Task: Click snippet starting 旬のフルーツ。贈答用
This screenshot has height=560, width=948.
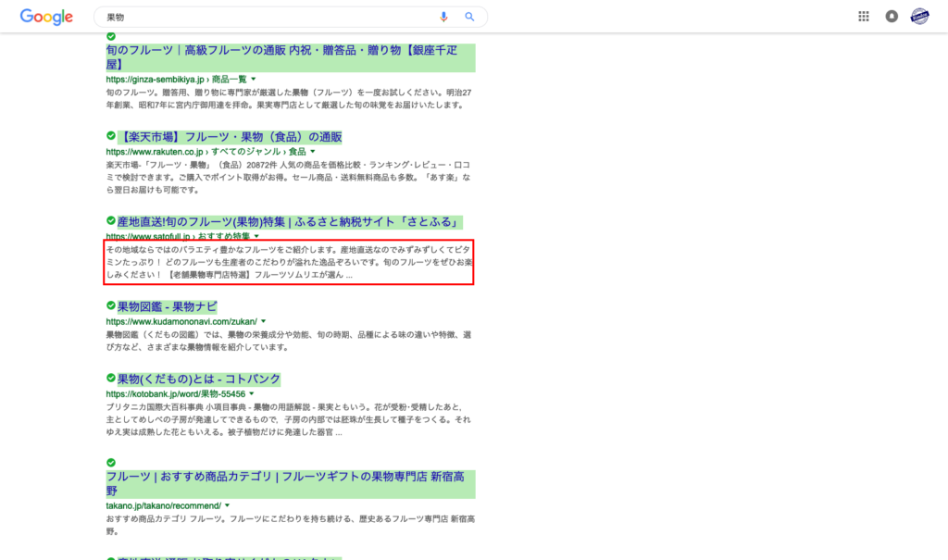Action: (x=289, y=98)
